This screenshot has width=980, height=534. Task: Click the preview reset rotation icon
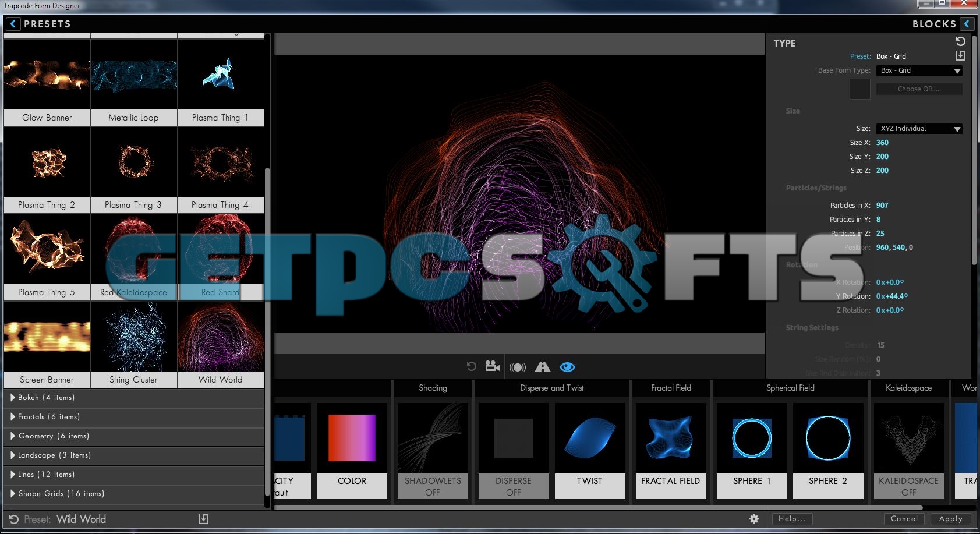[471, 366]
